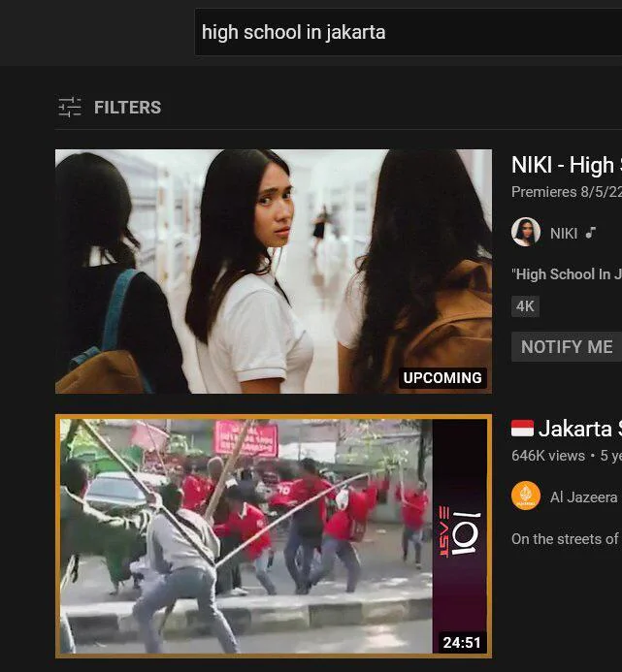This screenshot has width=622, height=672.
Task: Click the 24:51 duration badge
Action: 462,643
